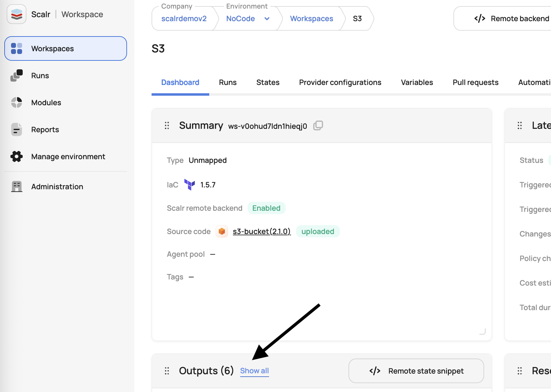Open Administration in the sidebar

tap(66, 186)
